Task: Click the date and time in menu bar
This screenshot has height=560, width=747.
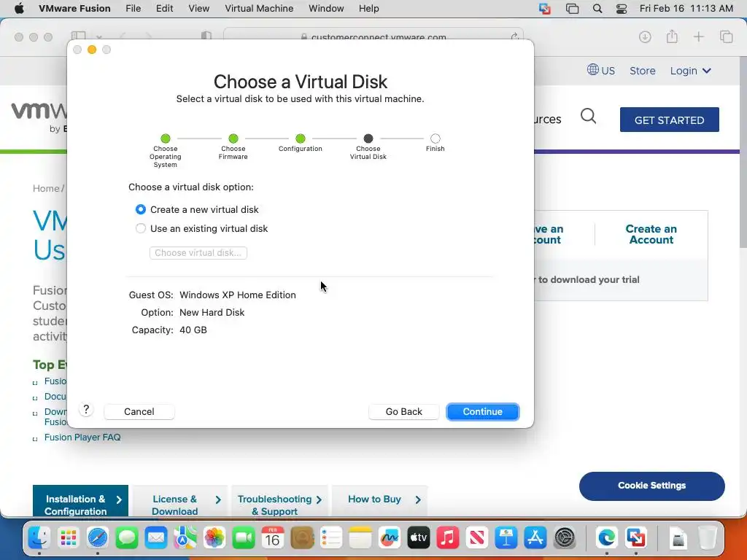Action: pos(686,9)
